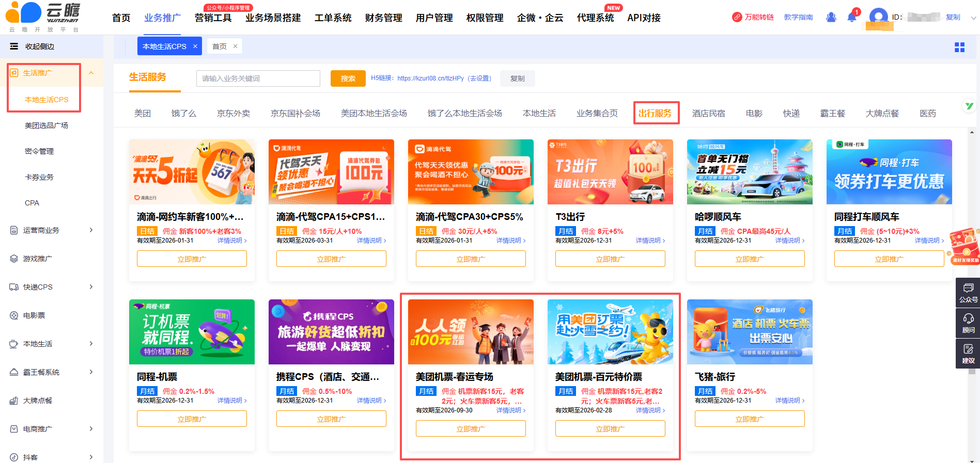The image size is (980, 463).
Task: Click the business keyword search field
Action: [258, 78]
